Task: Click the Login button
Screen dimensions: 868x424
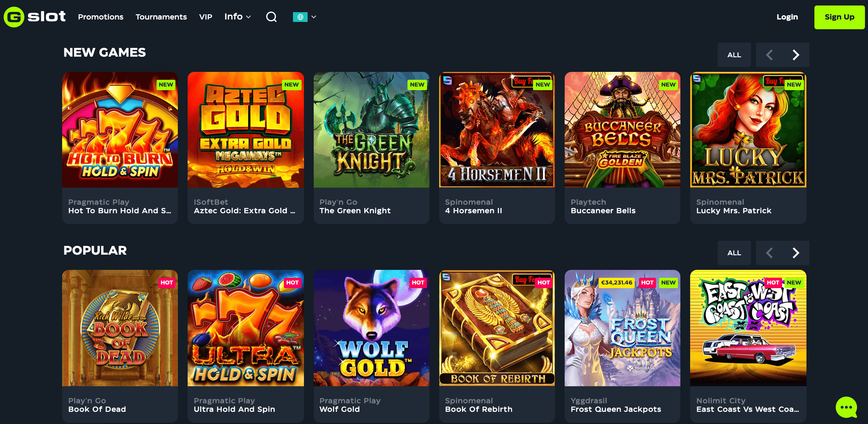Action: pyautogui.click(x=787, y=17)
